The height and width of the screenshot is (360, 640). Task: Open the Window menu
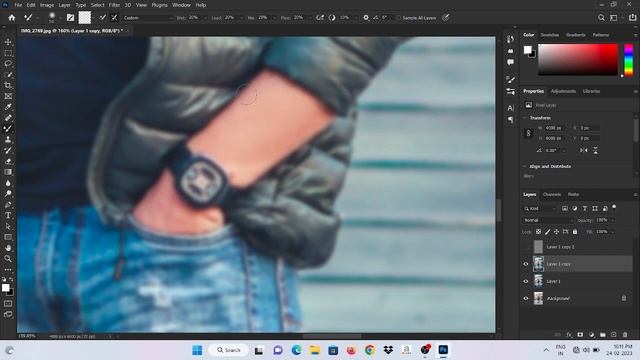pyautogui.click(x=181, y=5)
